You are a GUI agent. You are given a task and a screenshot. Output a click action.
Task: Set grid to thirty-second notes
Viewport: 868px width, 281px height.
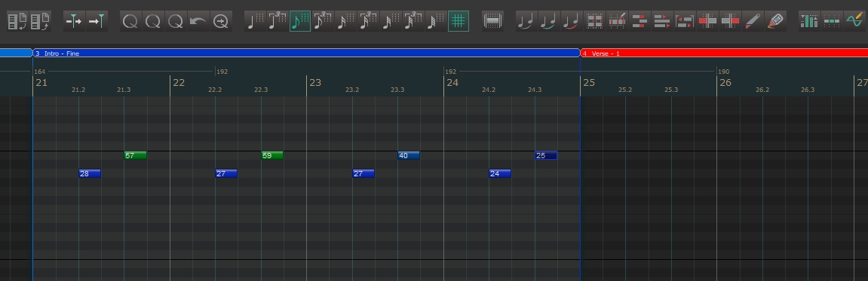pos(391,22)
